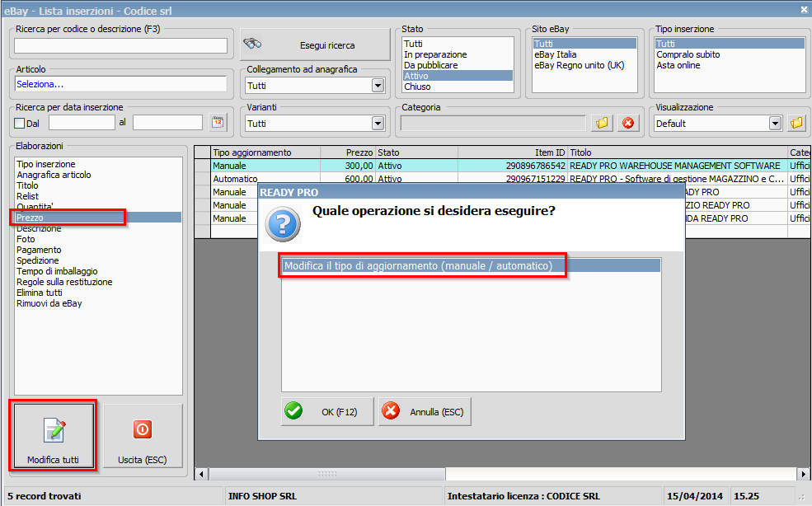
Task: Clear category with red X icon
Action: [x=627, y=124]
